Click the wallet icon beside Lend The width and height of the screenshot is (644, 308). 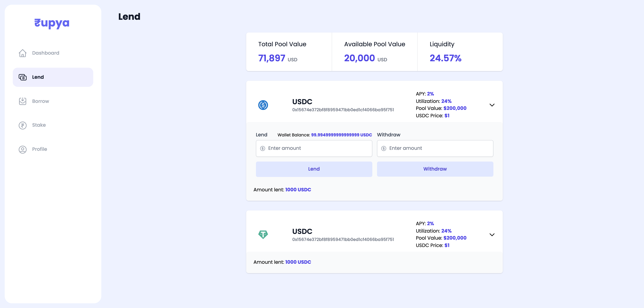point(23,77)
